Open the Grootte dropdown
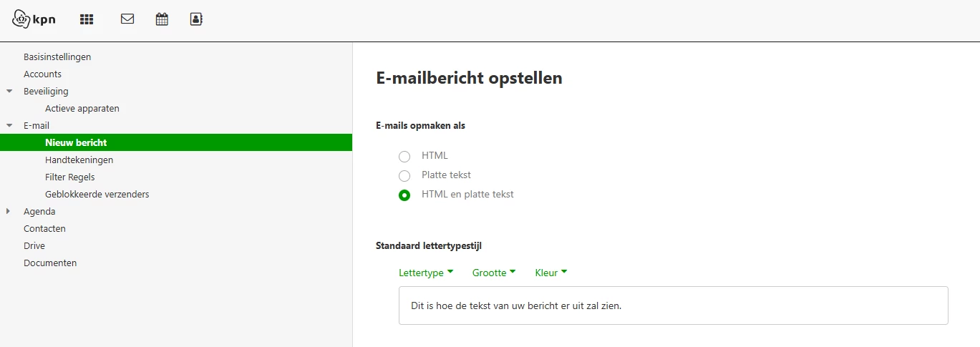The width and height of the screenshot is (980, 347). (494, 273)
